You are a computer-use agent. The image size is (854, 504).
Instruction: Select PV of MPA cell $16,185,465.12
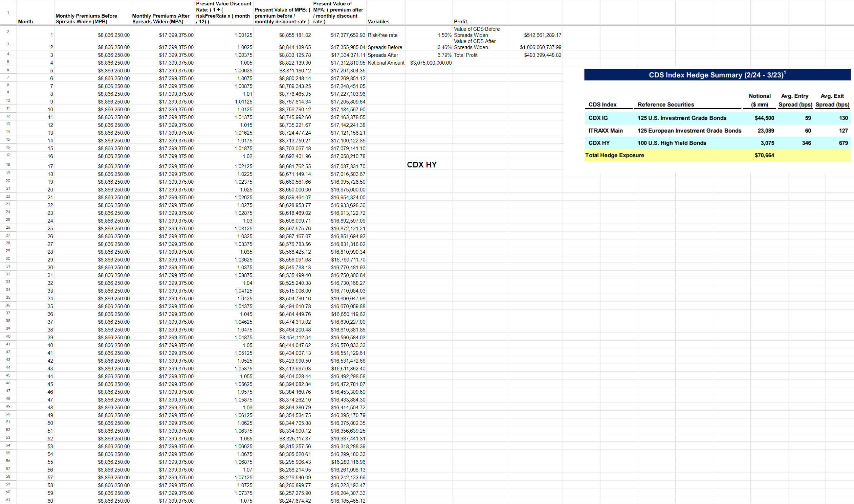click(x=339, y=500)
